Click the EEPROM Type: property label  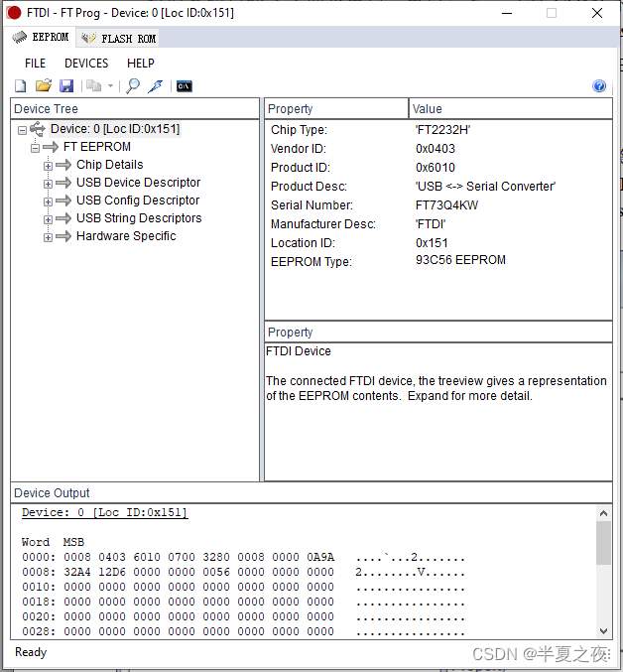(311, 262)
